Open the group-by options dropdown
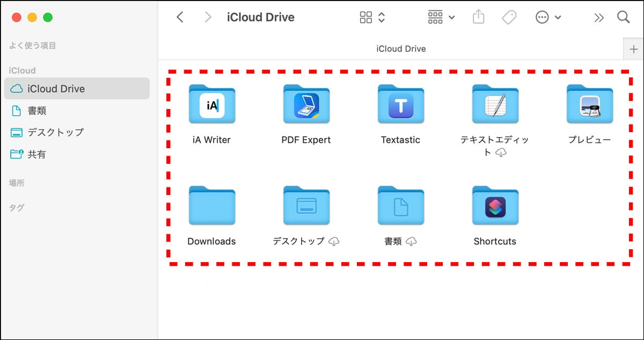 (441, 17)
